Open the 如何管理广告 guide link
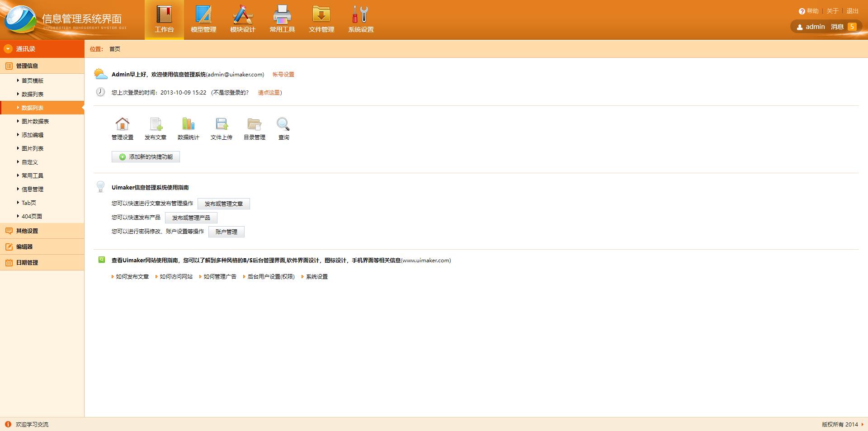868x431 pixels. click(220, 276)
